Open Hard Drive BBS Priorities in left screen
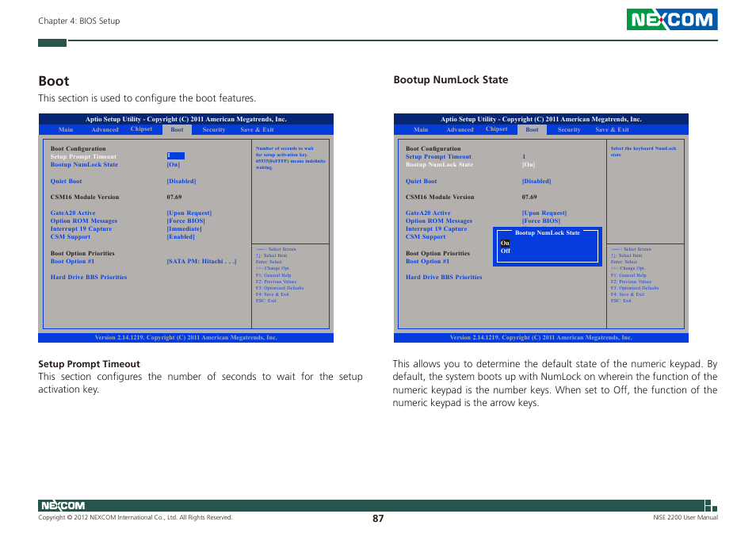The image size is (756, 533). 89,278
